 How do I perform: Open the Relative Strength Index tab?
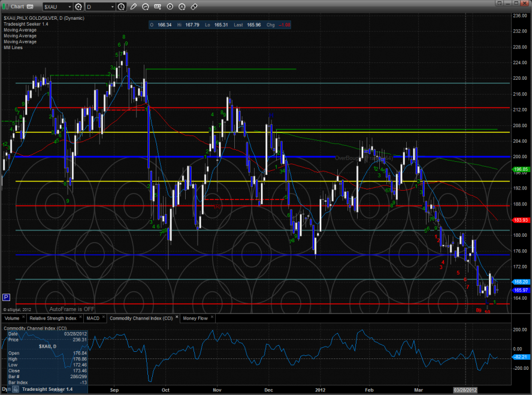coord(55,318)
